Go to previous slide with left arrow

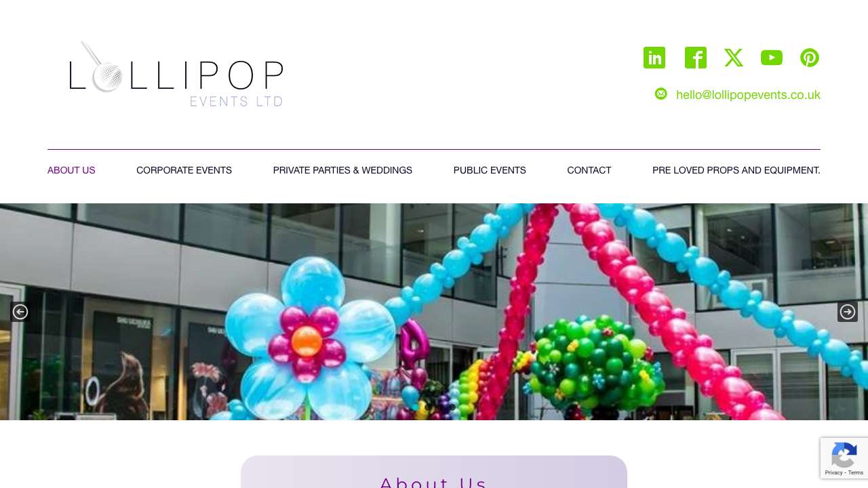pyautogui.click(x=20, y=312)
